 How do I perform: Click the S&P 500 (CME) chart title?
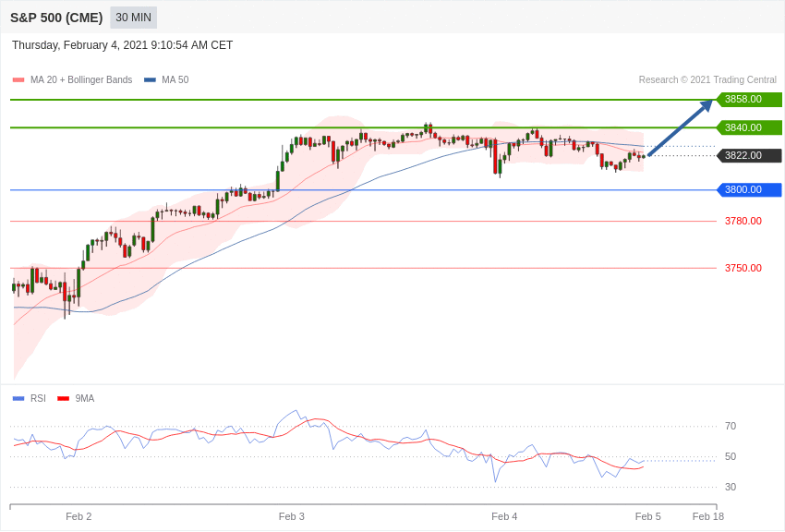point(56,18)
